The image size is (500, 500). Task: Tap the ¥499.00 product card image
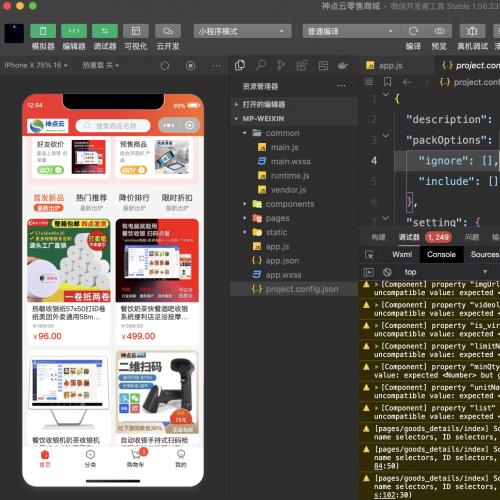157,260
